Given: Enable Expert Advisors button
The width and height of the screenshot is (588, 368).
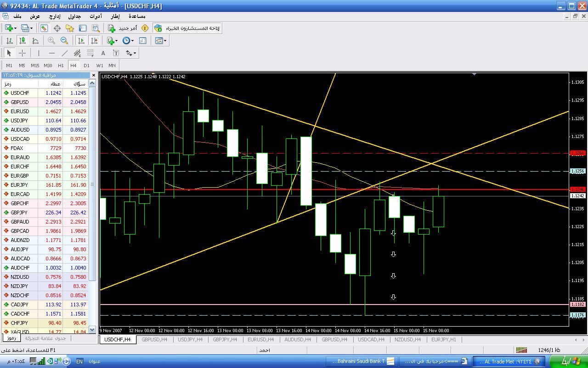Looking at the screenshot, I should click(187, 28).
